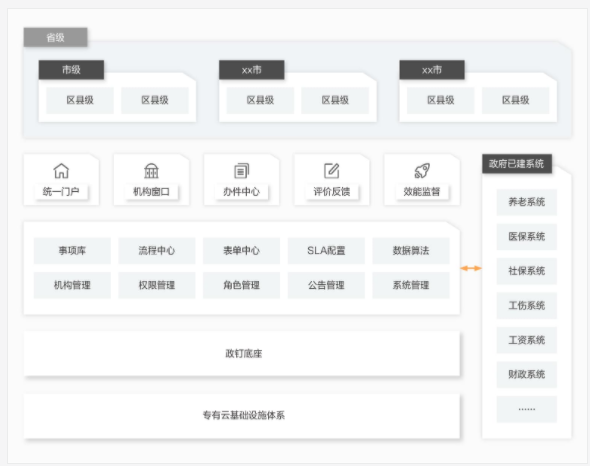590x466 pixels.
Task: Select 财政系统 in government systems
Action: pyautogui.click(x=526, y=375)
